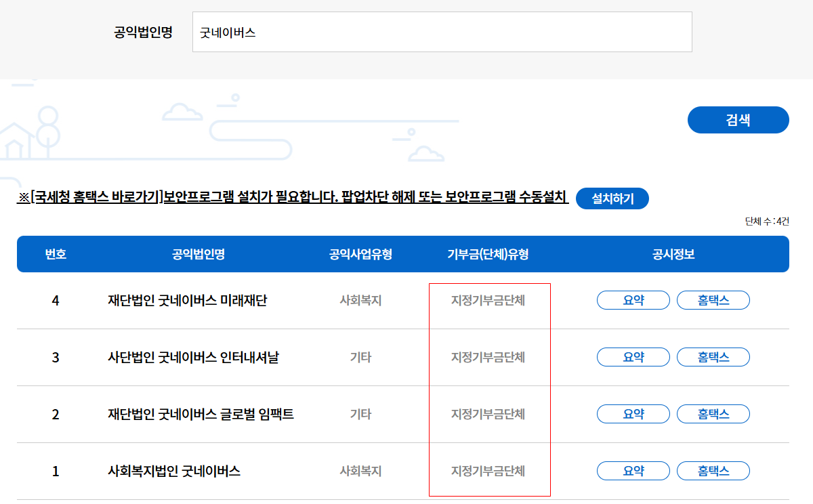This screenshot has height=504, width=813.
Task: Select the 재단법인 굿네이버스 글로벌 임팩트 name
Action: click(201, 414)
